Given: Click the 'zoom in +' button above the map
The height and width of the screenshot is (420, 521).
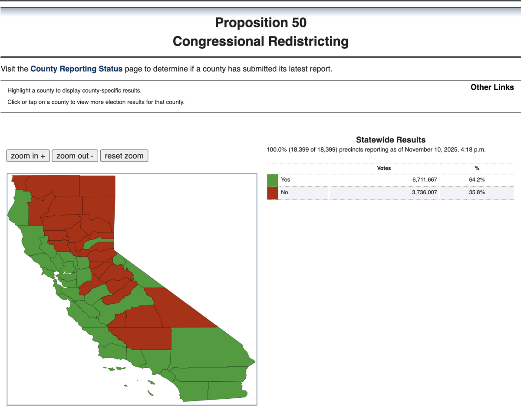Looking at the screenshot, I should (28, 155).
